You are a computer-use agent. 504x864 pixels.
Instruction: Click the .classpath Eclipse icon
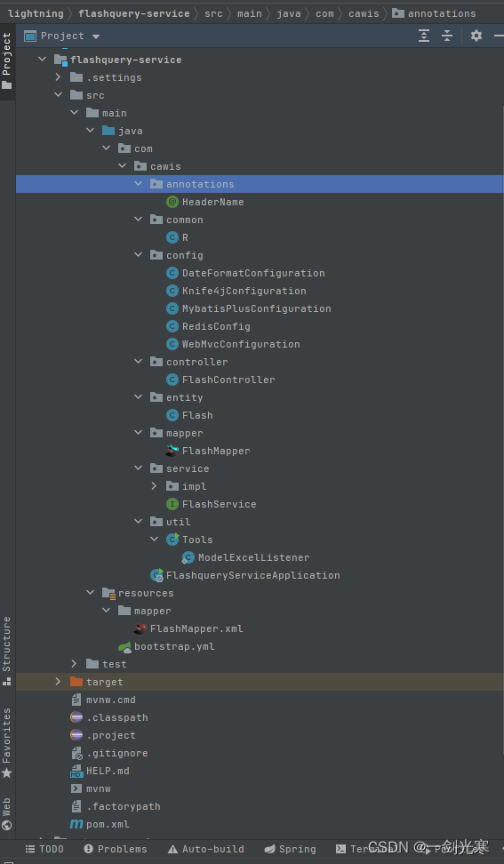point(76,718)
